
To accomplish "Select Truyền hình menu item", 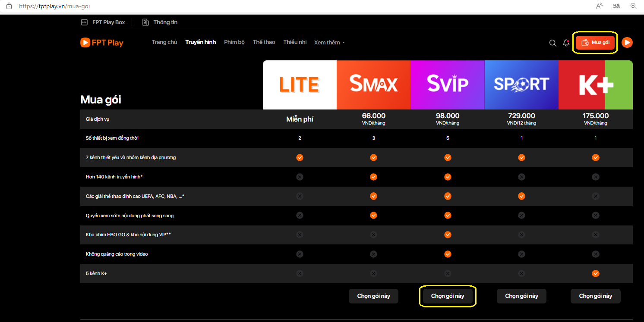I will click(200, 42).
